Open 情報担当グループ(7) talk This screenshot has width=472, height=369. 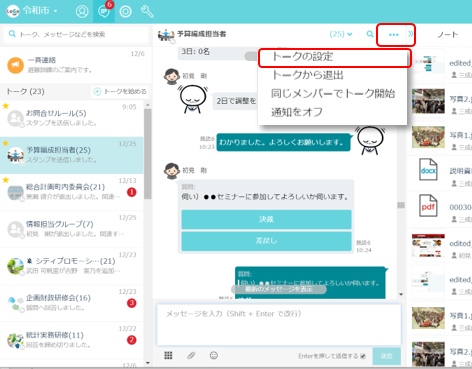[x=72, y=229]
